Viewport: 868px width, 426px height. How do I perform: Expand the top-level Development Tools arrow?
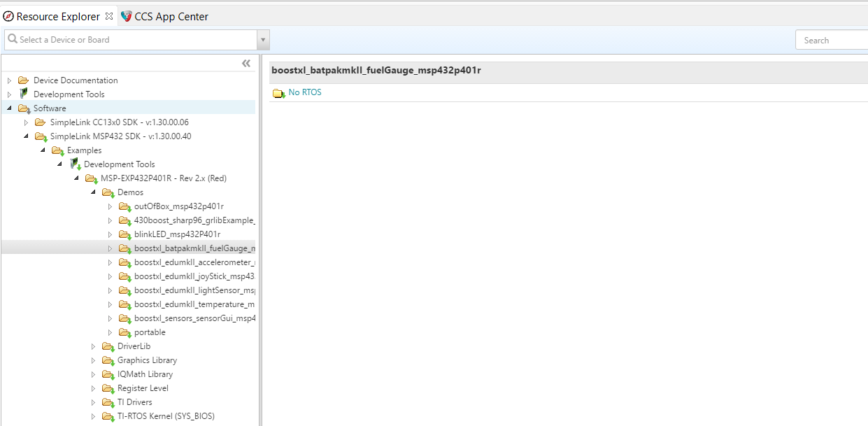(x=9, y=94)
